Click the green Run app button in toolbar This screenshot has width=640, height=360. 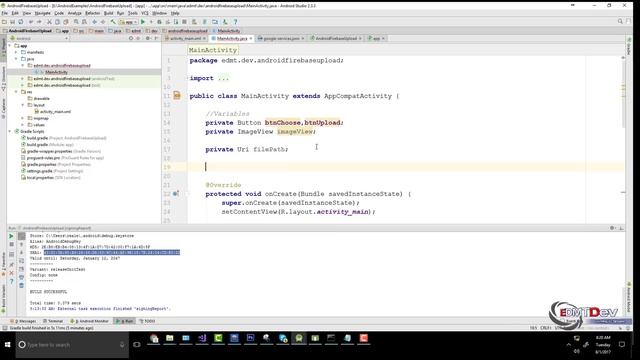142,22
